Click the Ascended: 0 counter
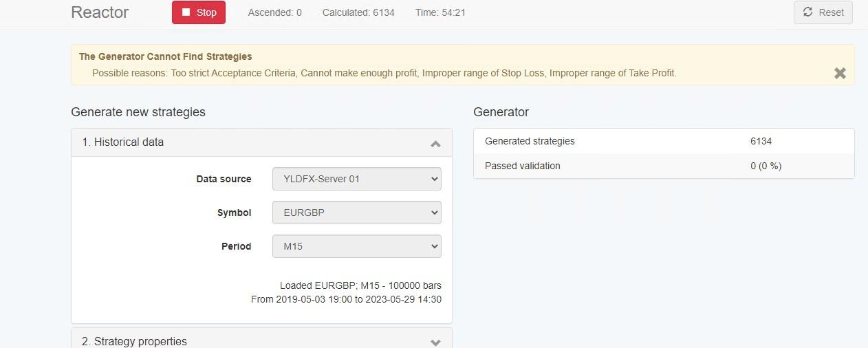 (x=274, y=12)
